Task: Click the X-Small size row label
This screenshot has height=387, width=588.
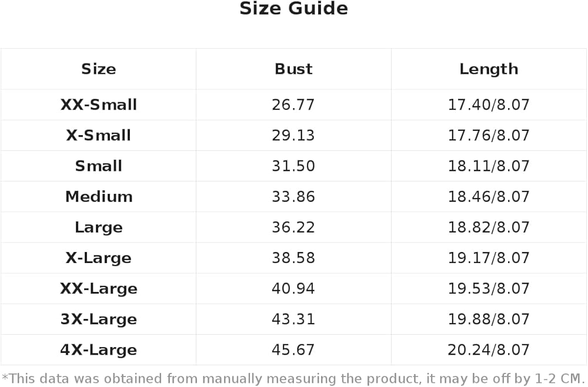Action: pyautogui.click(x=99, y=135)
